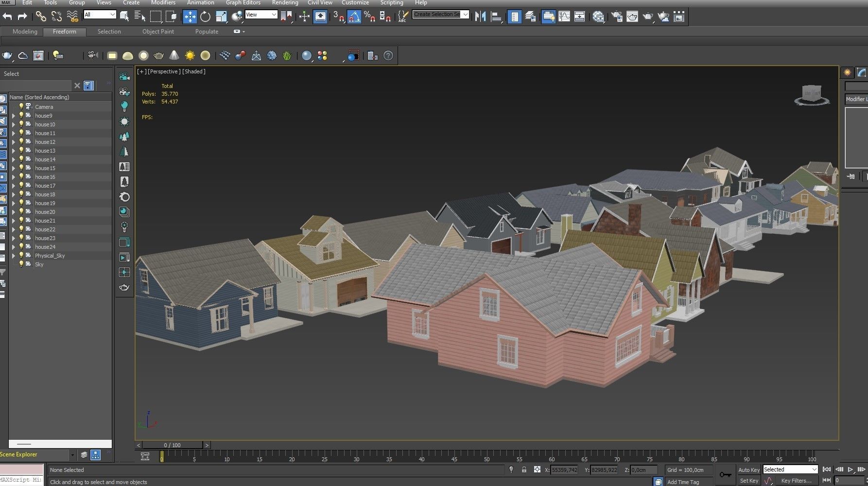Toggle Selection Lock padlock icon
This screenshot has width=868, height=486.
coord(524,469)
